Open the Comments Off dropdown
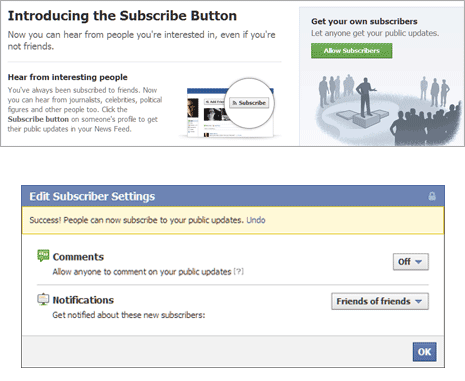The image size is (465, 381). [411, 262]
